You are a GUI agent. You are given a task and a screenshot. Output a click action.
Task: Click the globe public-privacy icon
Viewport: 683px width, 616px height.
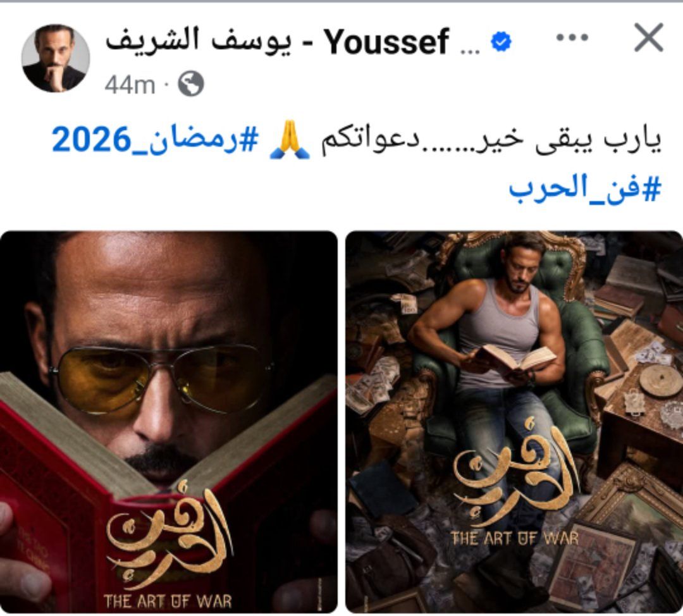click(x=191, y=83)
